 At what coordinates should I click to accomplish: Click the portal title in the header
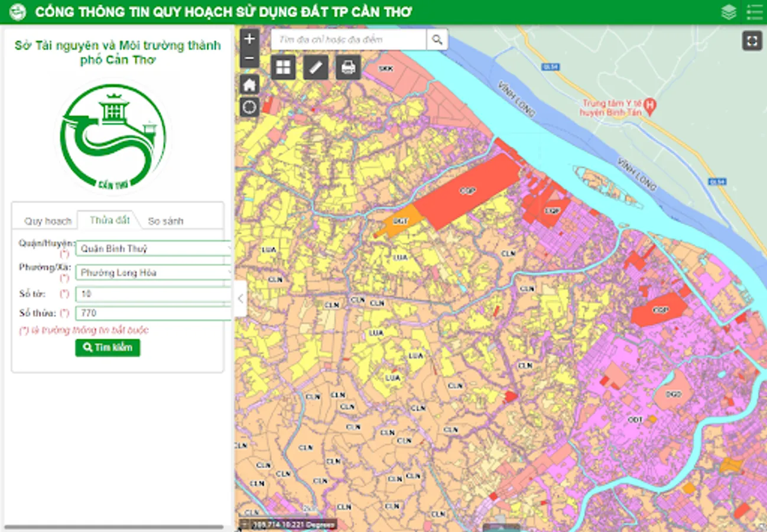(223, 12)
